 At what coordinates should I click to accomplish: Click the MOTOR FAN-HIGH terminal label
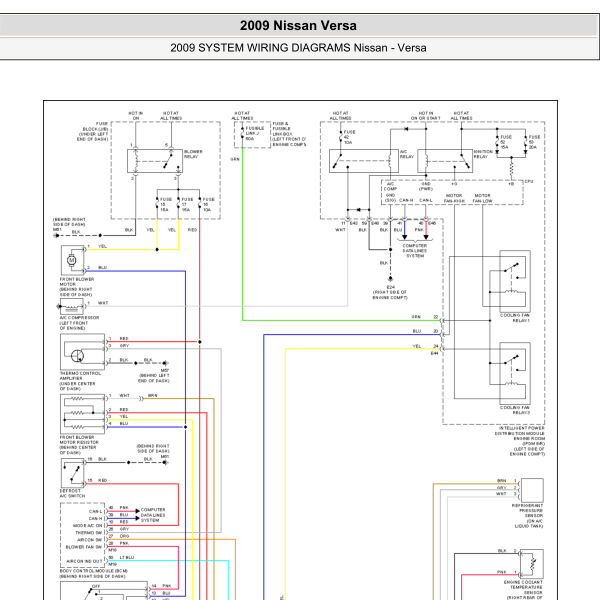point(454,198)
